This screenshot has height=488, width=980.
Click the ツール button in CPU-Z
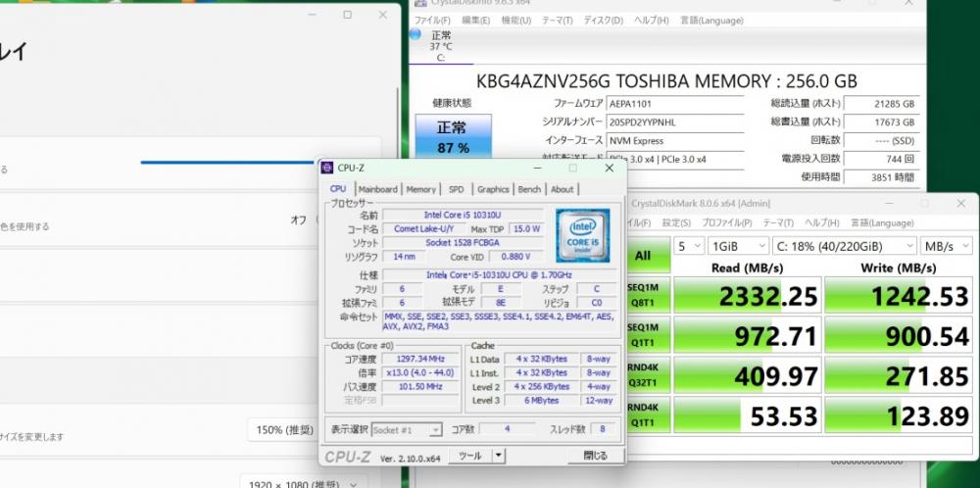tap(470, 456)
